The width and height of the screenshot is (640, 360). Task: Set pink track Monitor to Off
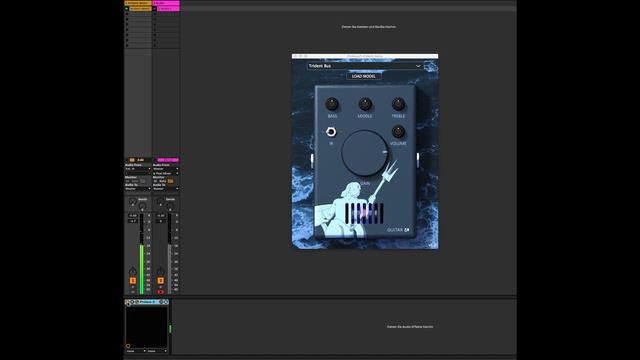click(170, 181)
